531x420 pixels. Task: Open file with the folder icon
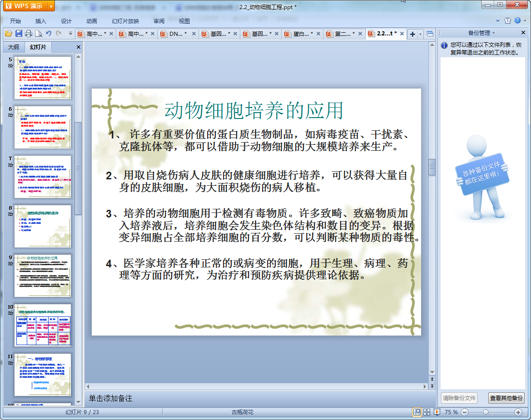[9, 34]
